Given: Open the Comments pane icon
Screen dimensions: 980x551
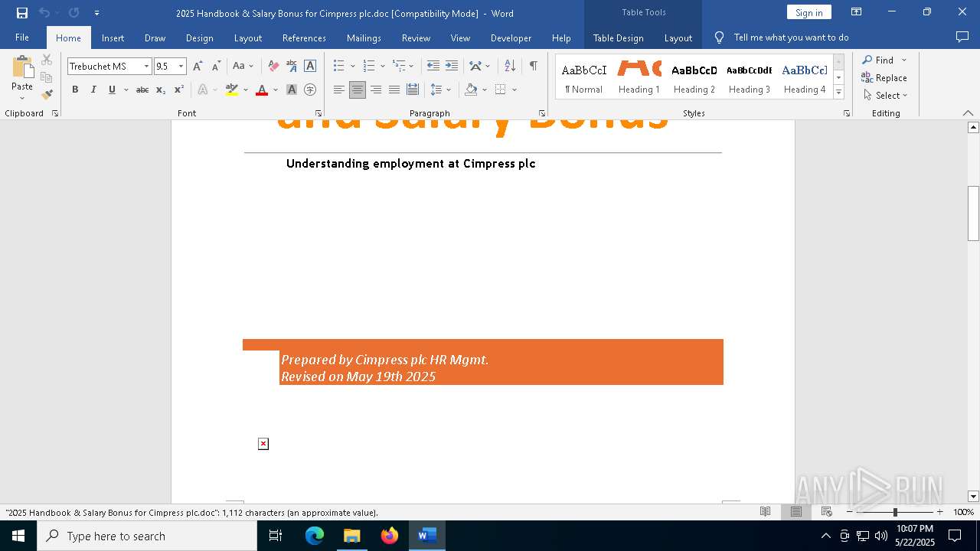Looking at the screenshot, I should pyautogui.click(x=962, y=37).
